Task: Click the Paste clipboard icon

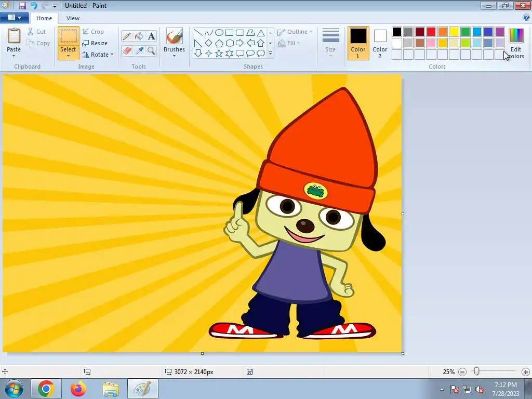Action: tap(14, 36)
